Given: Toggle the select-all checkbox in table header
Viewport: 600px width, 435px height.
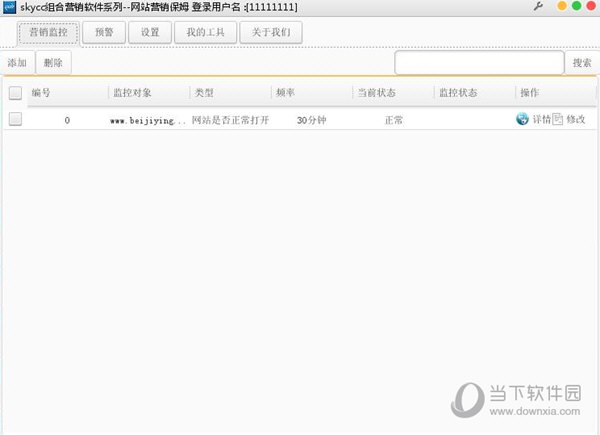Looking at the screenshot, I should 15,93.
